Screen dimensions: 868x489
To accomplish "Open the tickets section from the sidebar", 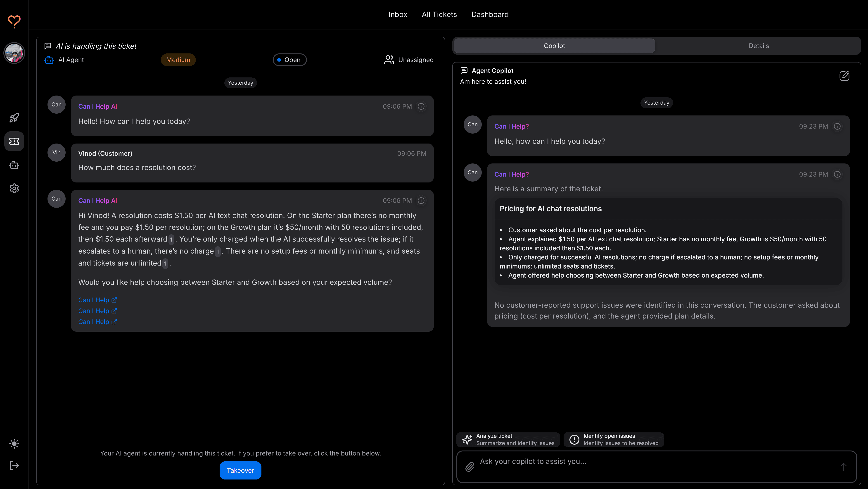I will tap(14, 141).
